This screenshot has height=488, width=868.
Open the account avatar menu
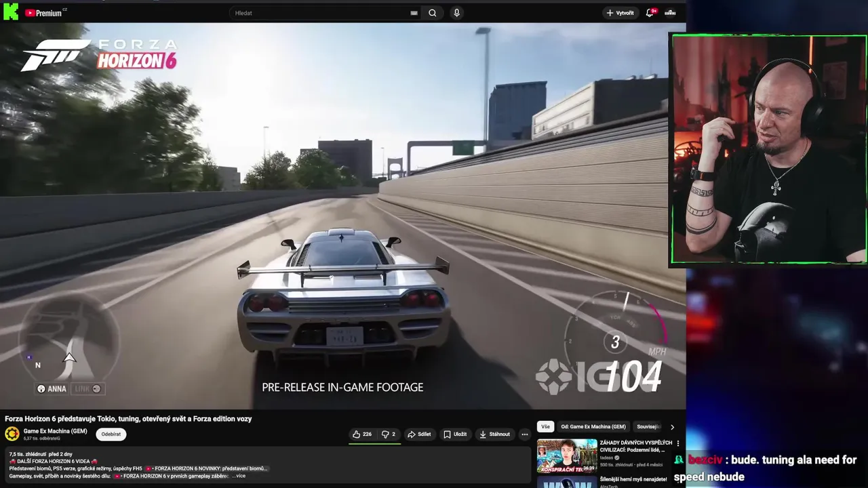pos(670,13)
